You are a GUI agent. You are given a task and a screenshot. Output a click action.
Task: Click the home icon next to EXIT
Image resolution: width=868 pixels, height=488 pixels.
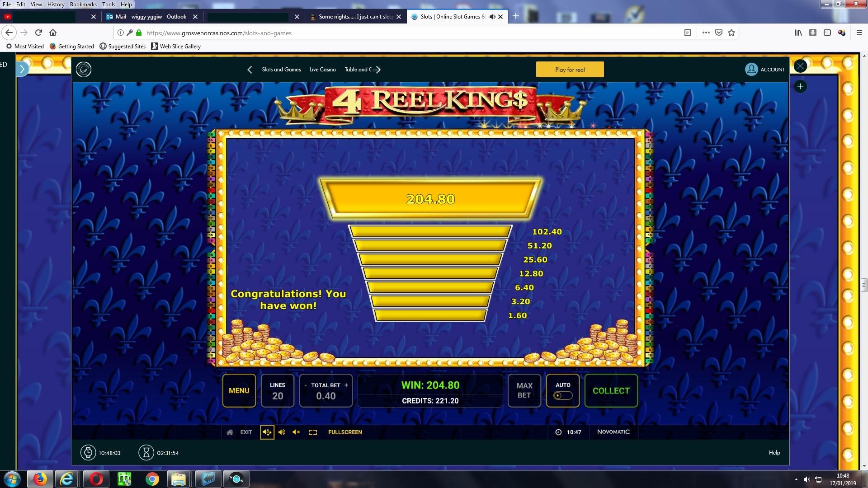pyautogui.click(x=230, y=432)
